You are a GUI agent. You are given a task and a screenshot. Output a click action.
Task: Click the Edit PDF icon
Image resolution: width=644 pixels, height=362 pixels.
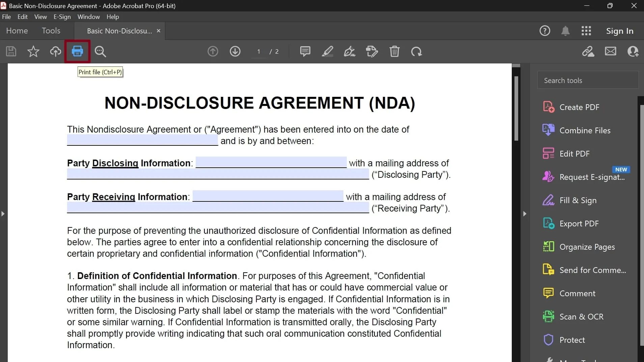click(x=549, y=154)
